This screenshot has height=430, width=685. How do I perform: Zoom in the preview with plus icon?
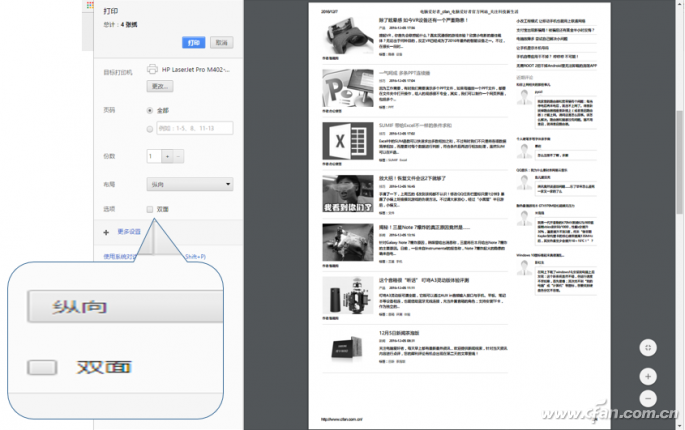(x=648, y=377)
